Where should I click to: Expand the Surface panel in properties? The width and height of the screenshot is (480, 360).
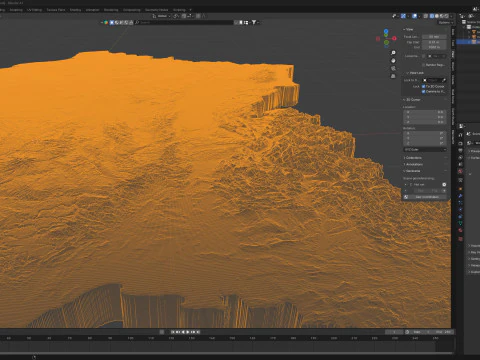[x=475, y=158]
